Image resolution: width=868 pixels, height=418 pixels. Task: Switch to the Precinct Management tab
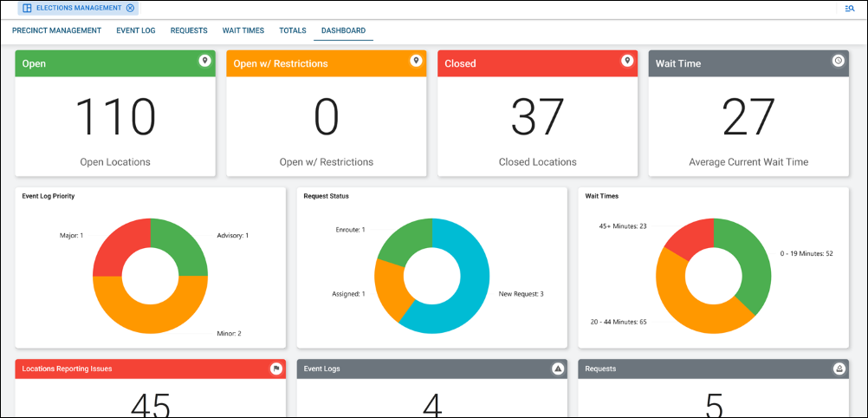point(57,30)
